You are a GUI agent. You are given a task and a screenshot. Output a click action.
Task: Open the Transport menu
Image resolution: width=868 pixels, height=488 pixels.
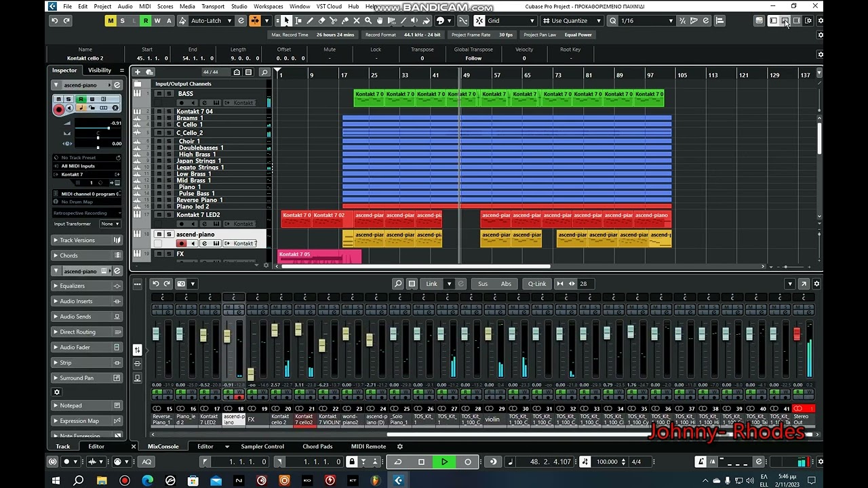pos(213,7)
